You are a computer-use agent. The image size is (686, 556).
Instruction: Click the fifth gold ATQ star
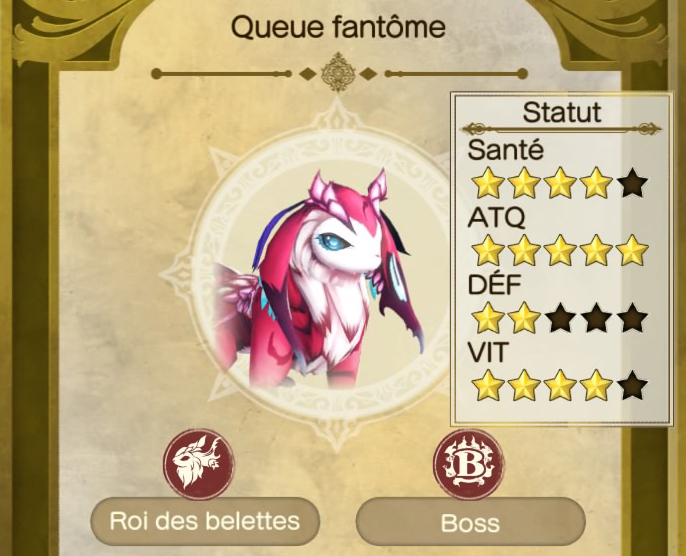coord(633,251)
